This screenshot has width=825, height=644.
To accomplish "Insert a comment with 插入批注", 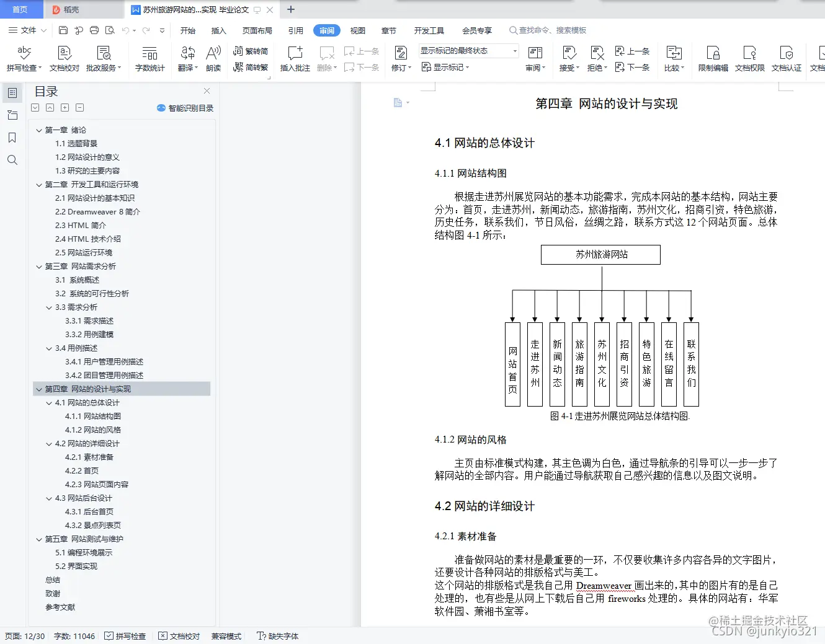I will click(x=294, y=58).
